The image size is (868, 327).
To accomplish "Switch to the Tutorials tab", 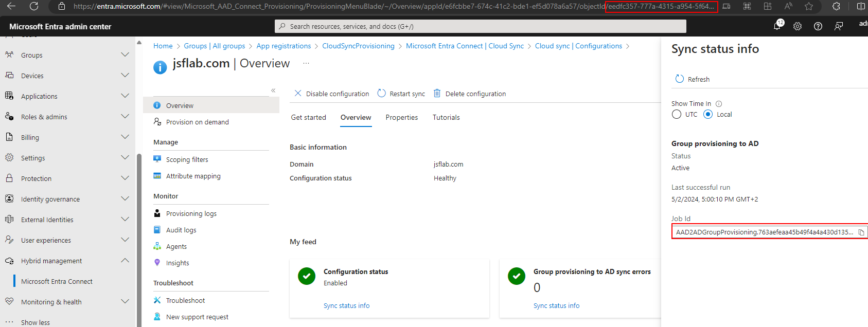I will 446,117.
